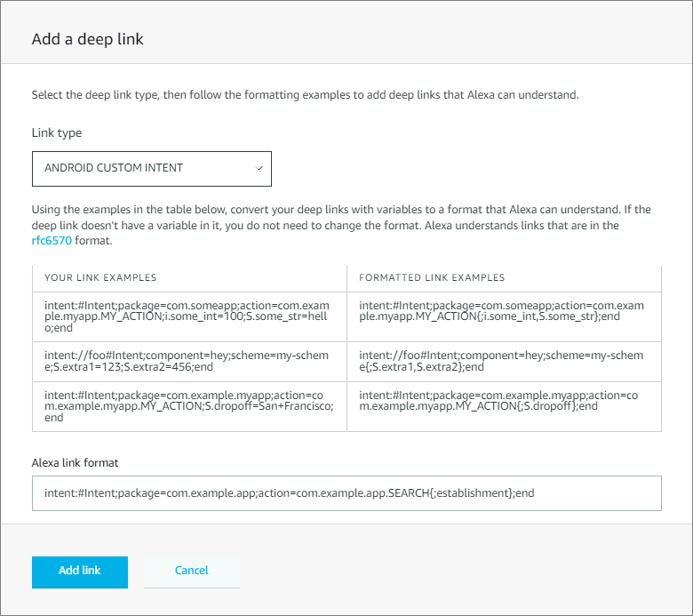Click the intent://foo cell with S.extra1=123
The height and width of the screenshot is (616, 693).
[x=189, y=361]
